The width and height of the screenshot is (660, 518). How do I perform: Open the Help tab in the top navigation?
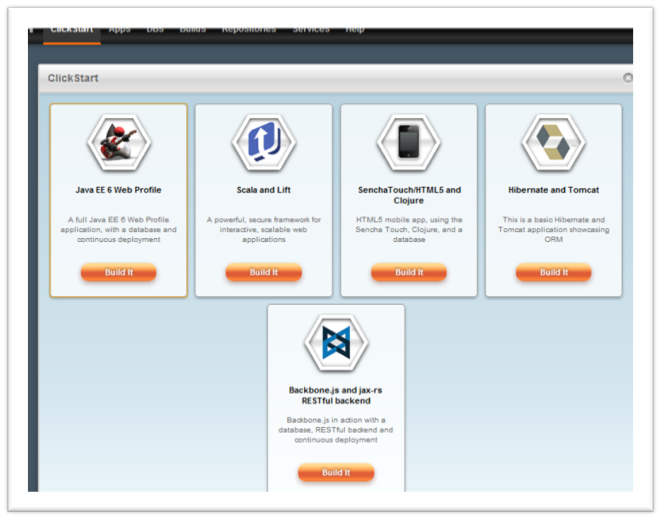355,30
